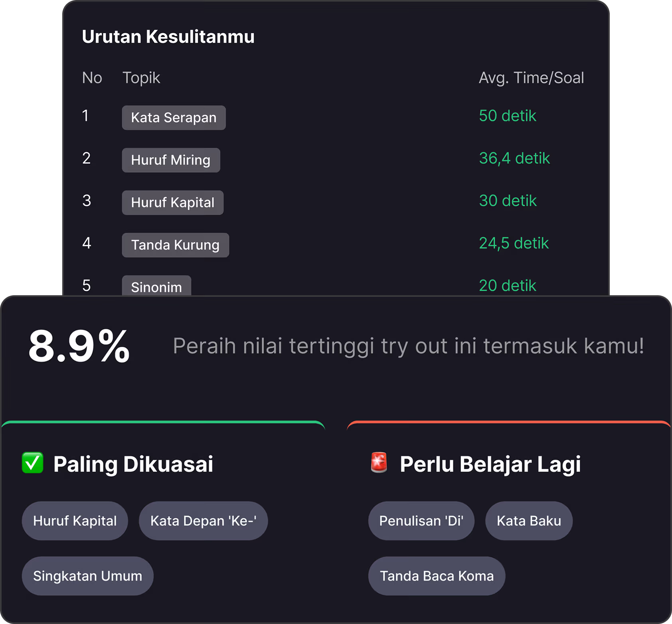Select the Kata Serapan topic tag

coord(174,118)
